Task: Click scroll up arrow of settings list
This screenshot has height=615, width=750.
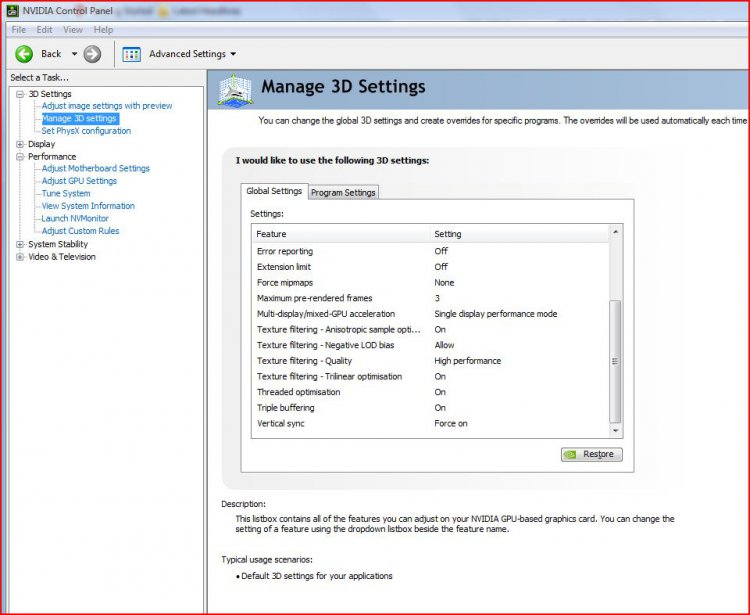Action: pyautogui.click(x=616, y=232)
